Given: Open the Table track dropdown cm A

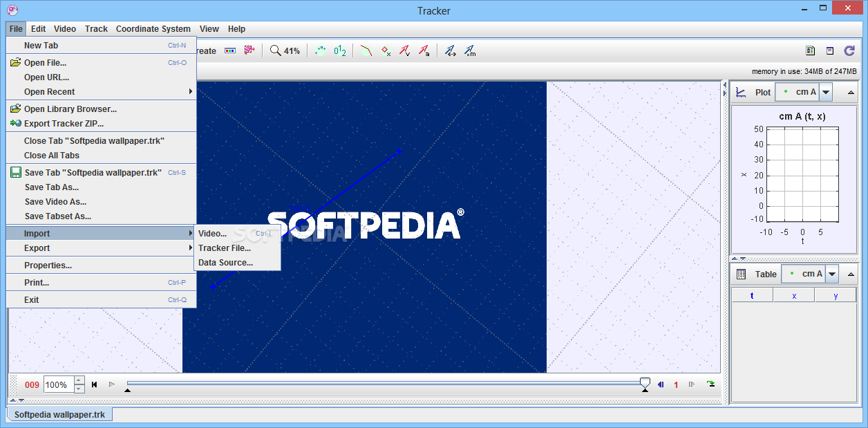Looking at the screenshot, I should [811, 274].
